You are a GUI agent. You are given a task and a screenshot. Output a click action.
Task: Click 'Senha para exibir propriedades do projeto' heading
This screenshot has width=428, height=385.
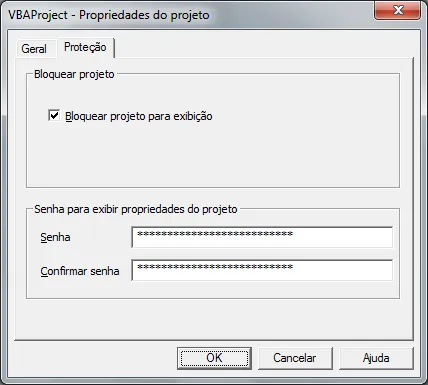tap(136, 209)
